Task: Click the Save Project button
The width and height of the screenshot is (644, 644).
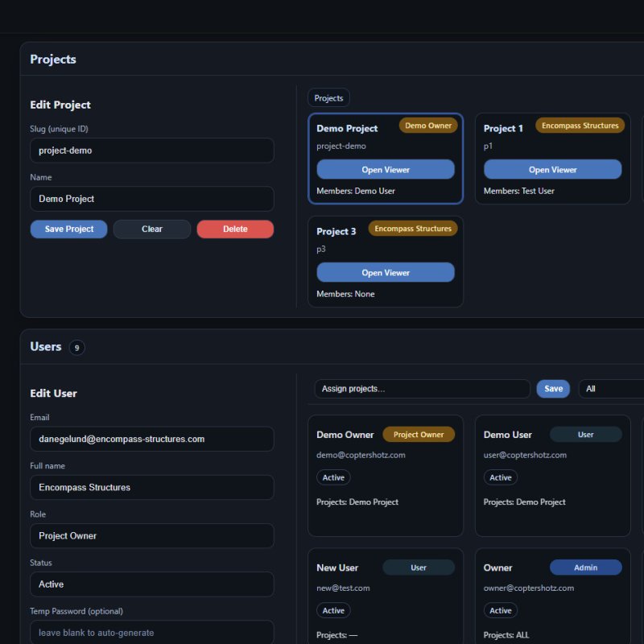Action: pyautogui.click(x=68, y=229)
